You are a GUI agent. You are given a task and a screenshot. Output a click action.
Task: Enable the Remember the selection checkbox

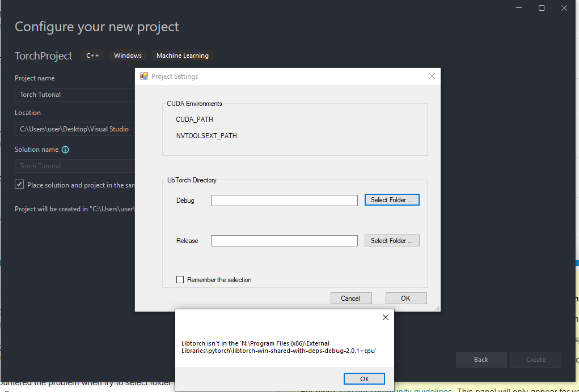coord(180,280)
